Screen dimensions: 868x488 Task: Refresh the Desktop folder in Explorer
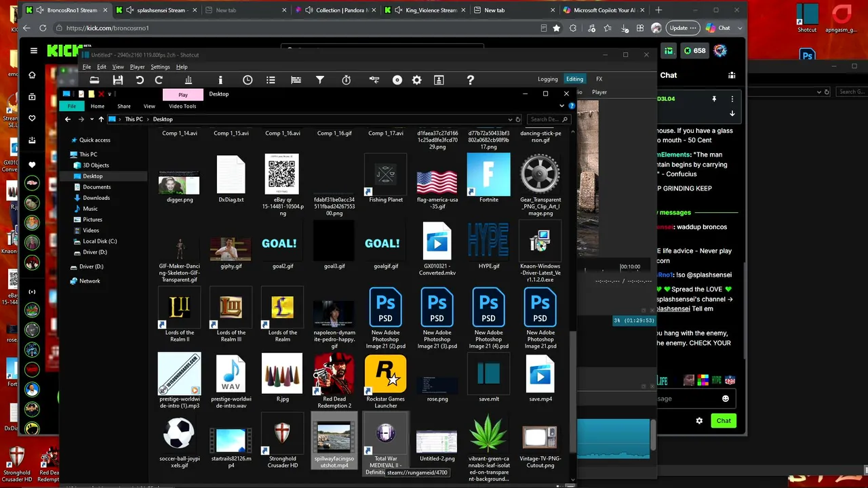point(518,119)
